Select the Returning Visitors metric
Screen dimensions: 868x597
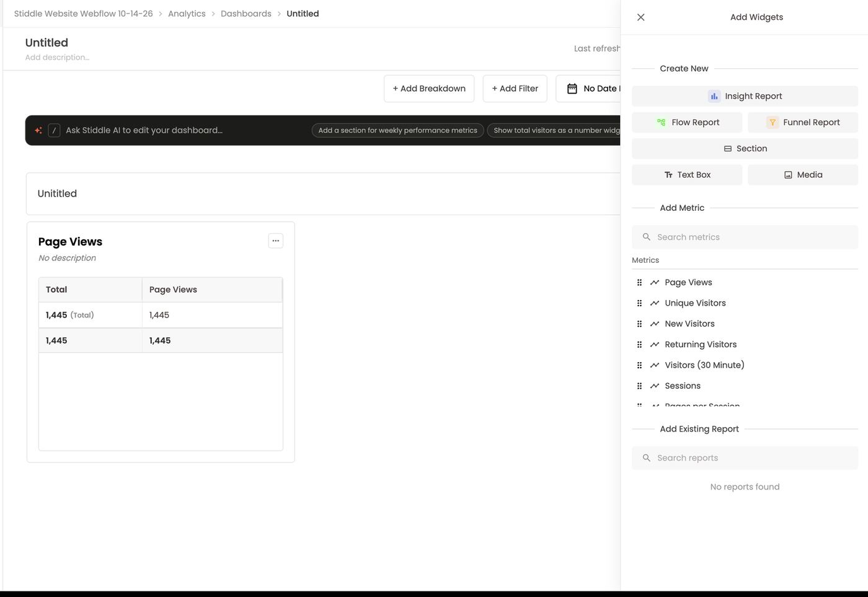pos(701,344)
